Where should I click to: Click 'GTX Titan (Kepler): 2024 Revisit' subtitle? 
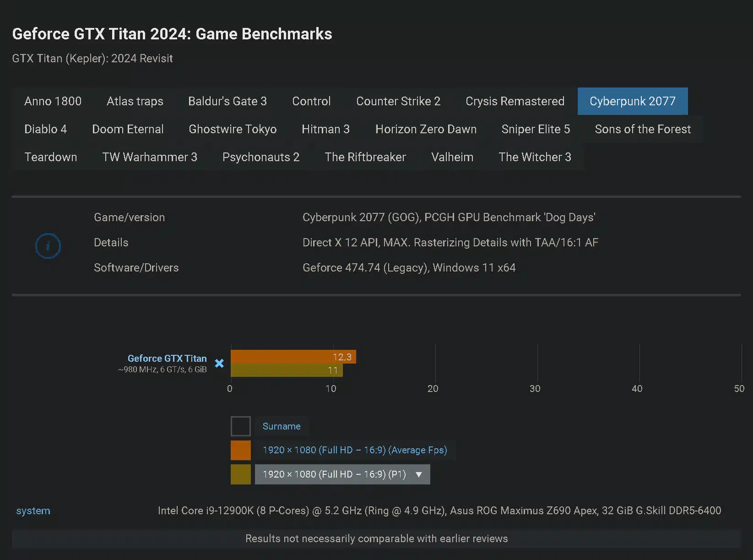(92, 59)
